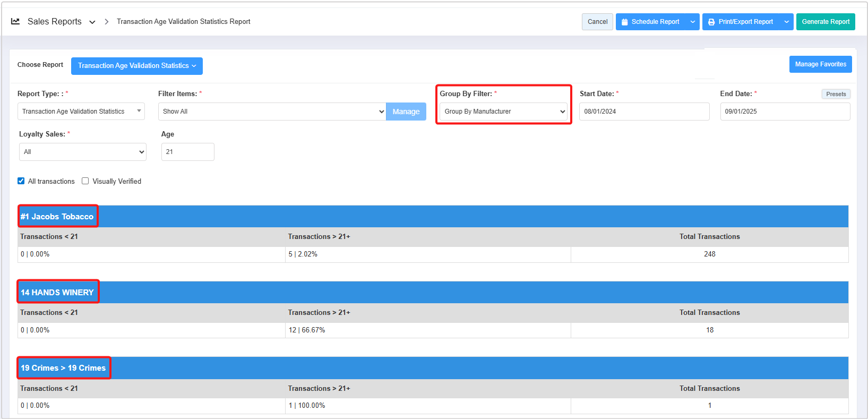Expand the Schedule Report dropdown arrow
The width and height of the screenshot is (868, 419).
pyautogui.click(x=692, y=22)
